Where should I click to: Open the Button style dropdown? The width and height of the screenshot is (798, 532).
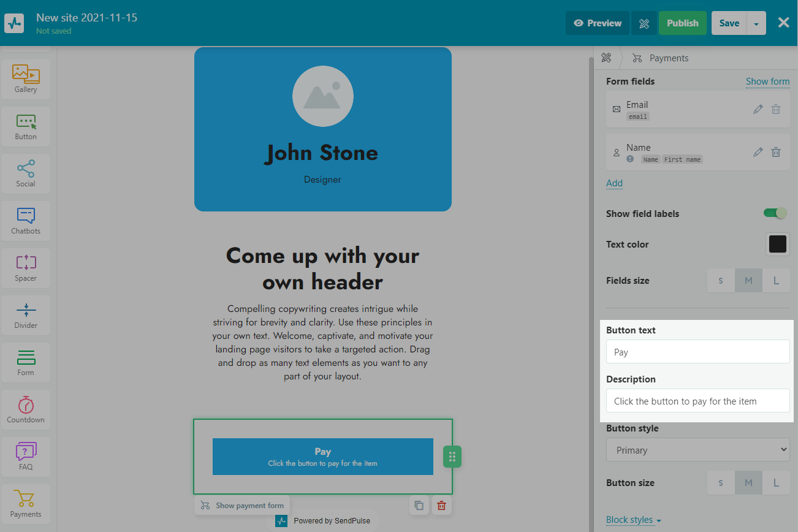(698, 450)
